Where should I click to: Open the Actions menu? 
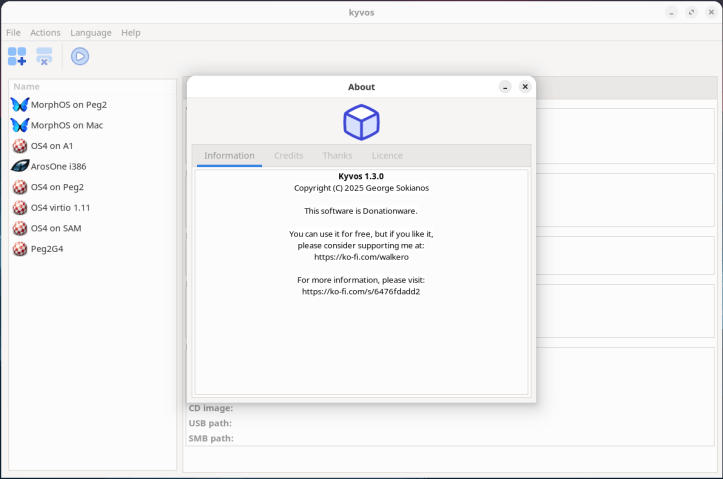pos(45,33)
